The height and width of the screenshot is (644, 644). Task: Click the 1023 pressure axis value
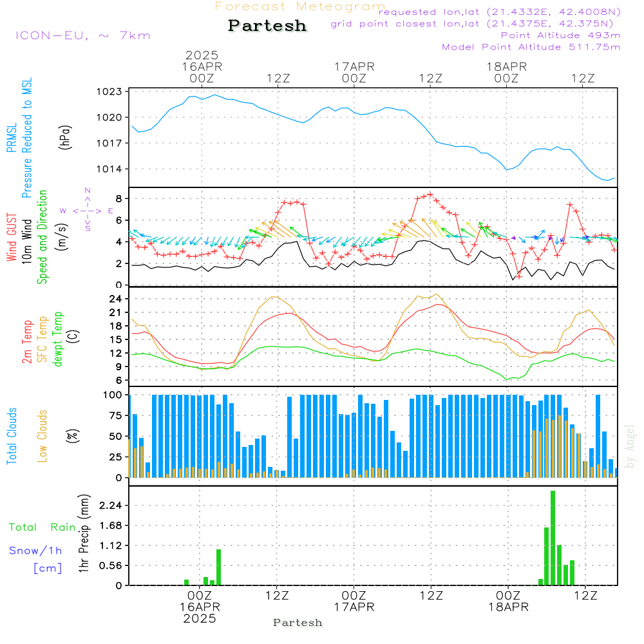coord(109,91)
